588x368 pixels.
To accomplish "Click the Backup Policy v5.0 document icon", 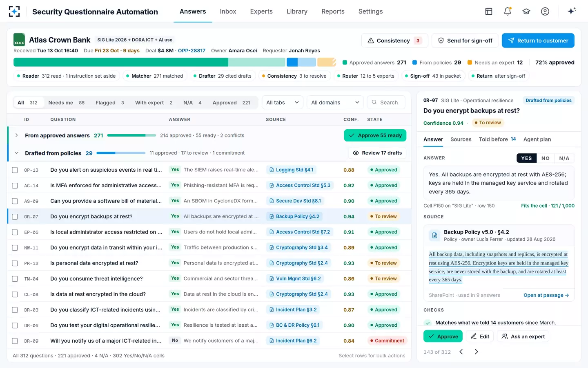I will tap(435, 236).
